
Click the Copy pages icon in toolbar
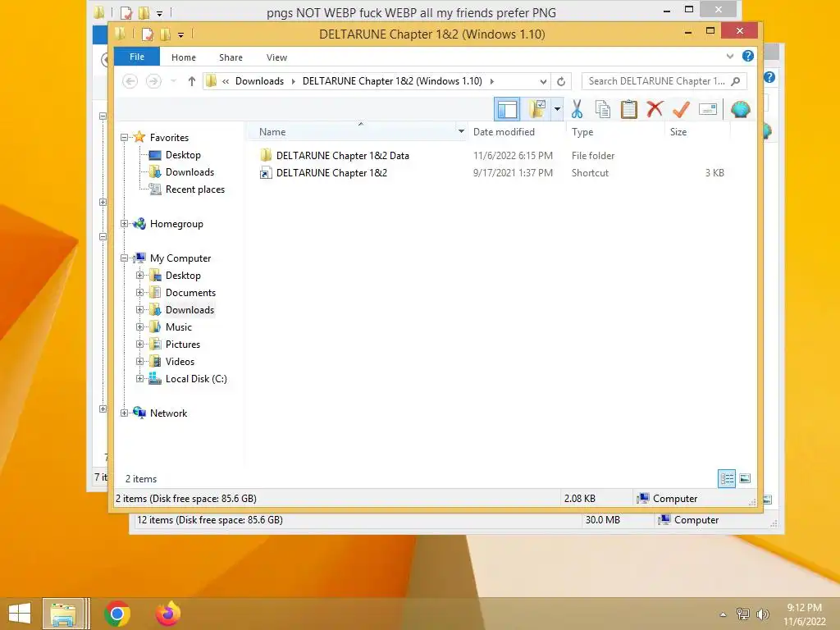(x=603, y=109)
